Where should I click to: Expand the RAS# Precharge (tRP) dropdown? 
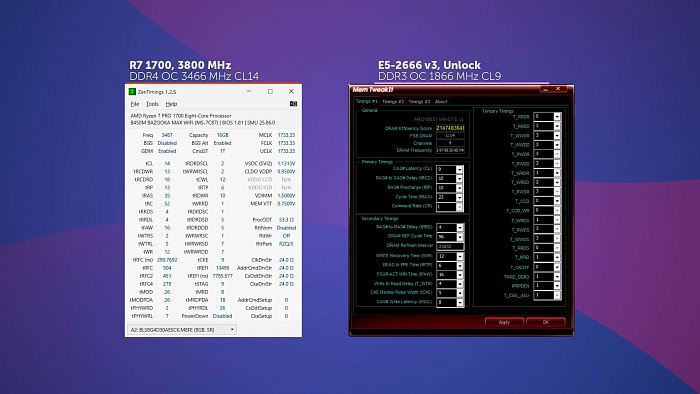point(459,188)
